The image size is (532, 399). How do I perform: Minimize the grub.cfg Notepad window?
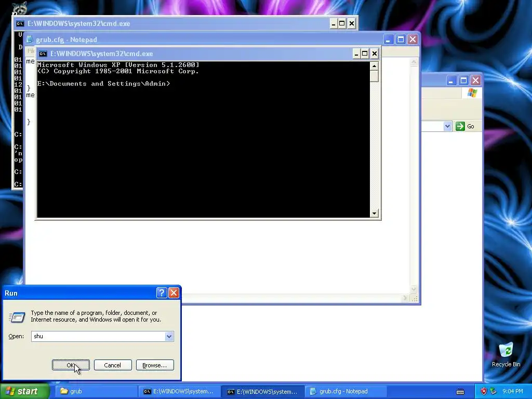[388, 39]
